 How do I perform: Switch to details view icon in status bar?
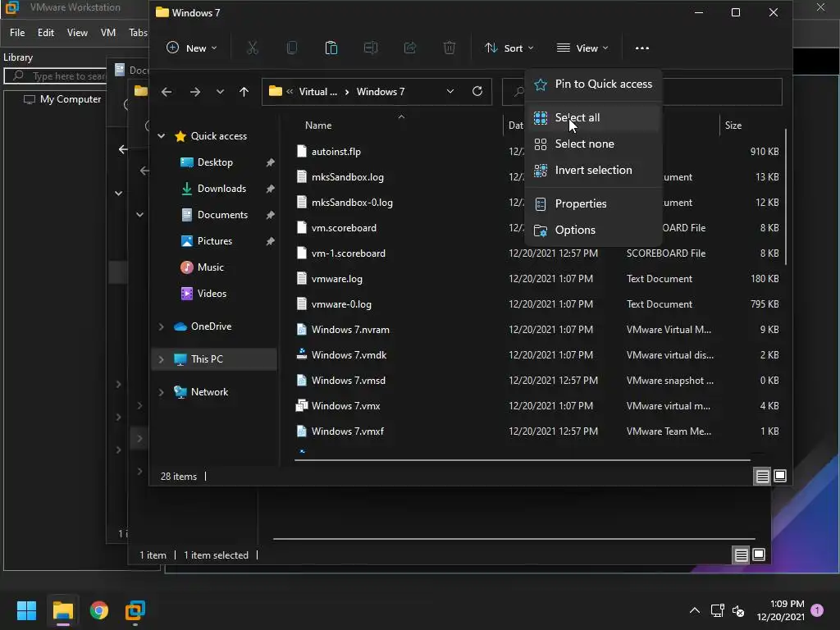(x=762, y=476)
